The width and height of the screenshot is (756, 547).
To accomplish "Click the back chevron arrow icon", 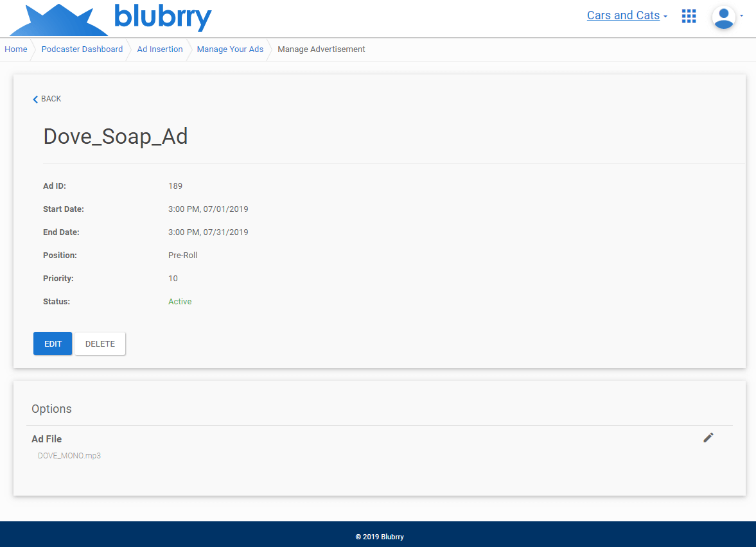I will [x=35, y=100].
